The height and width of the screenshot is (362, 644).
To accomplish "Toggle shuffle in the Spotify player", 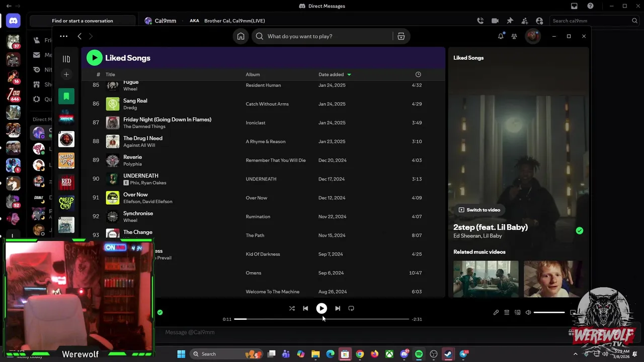I will coord(292,308).
